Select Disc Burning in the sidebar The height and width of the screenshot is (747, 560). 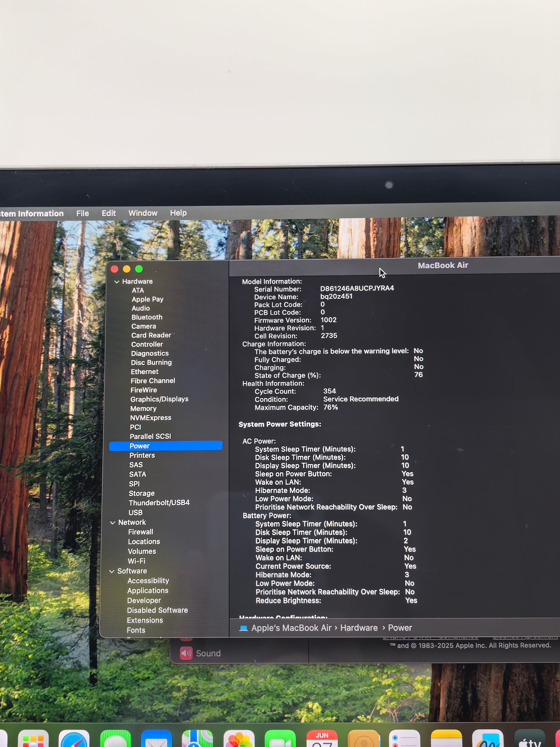pyautogui.click(x=151, y=363)
